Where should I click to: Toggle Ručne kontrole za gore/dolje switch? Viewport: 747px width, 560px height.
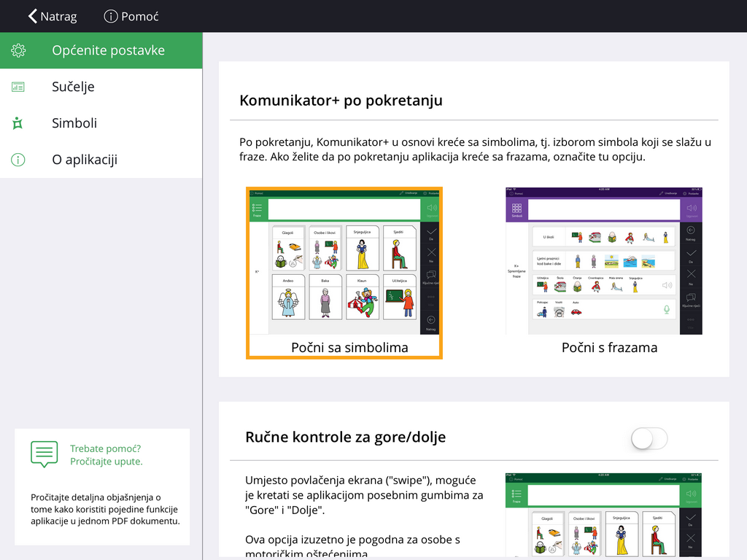click(x=649, y=438)
